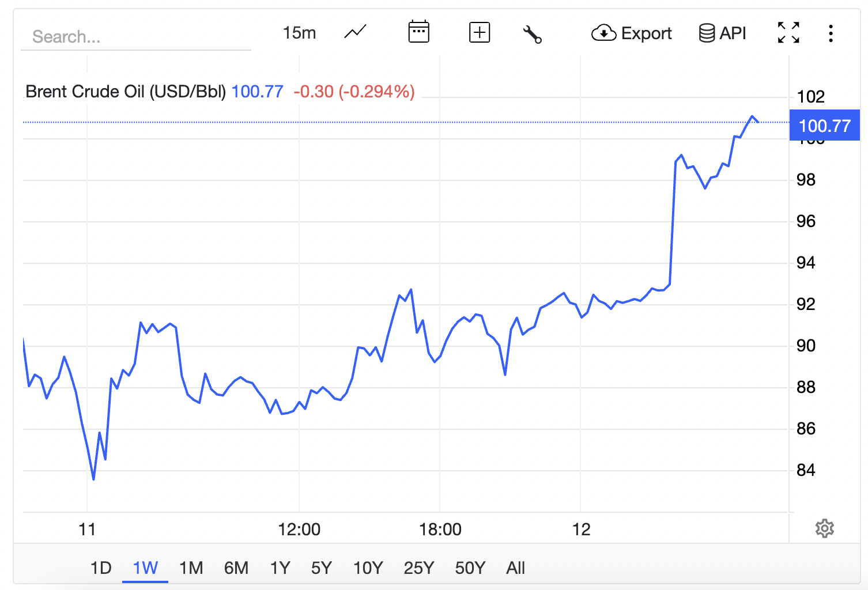Select the 10Y range
Image resolution: width=868 pixels, height=590 pixels.
coord(368,568)
